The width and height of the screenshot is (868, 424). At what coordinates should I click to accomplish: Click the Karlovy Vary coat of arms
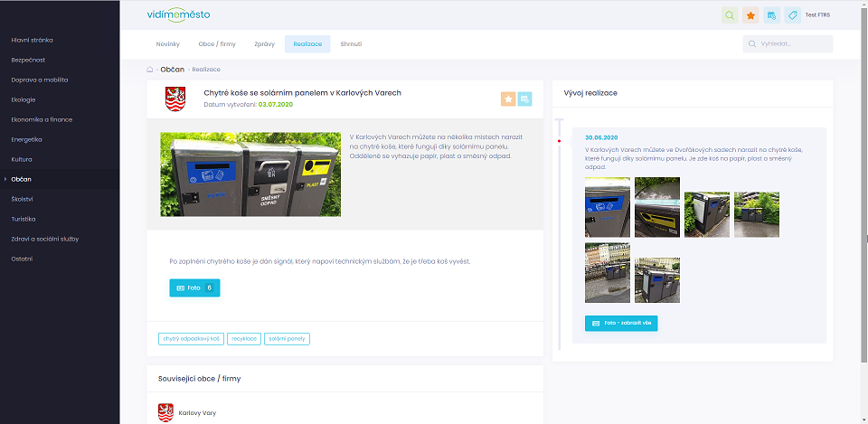tap(176, 99)
